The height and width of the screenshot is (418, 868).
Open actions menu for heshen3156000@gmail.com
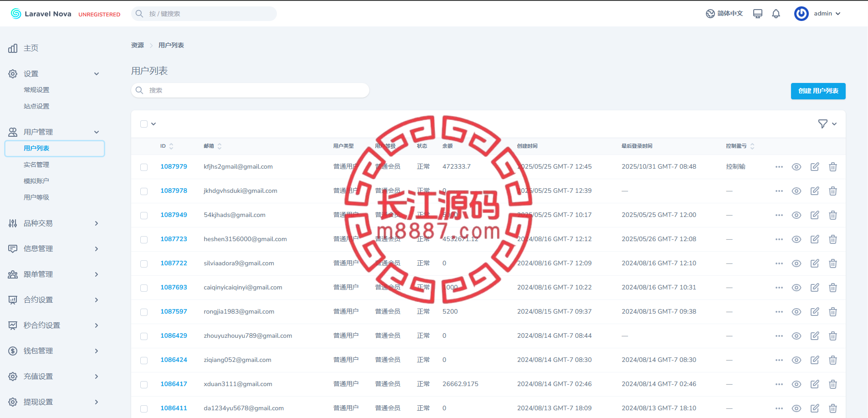(779, 239)
